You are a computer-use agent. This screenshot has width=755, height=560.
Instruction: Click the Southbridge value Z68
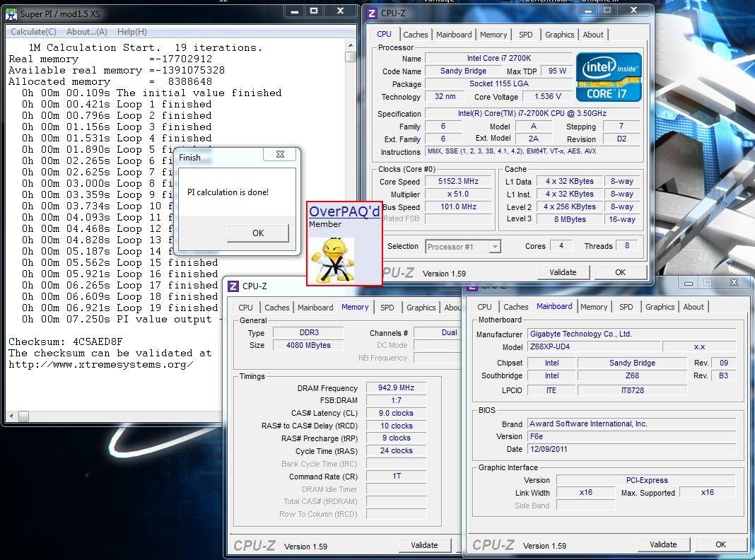[632, 375]
